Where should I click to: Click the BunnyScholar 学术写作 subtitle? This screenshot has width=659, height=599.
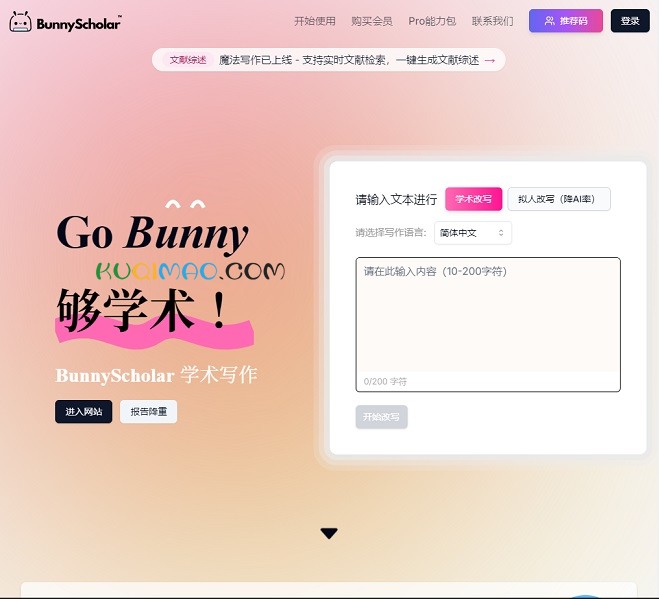pyautogui.click(x=156, y=375)
